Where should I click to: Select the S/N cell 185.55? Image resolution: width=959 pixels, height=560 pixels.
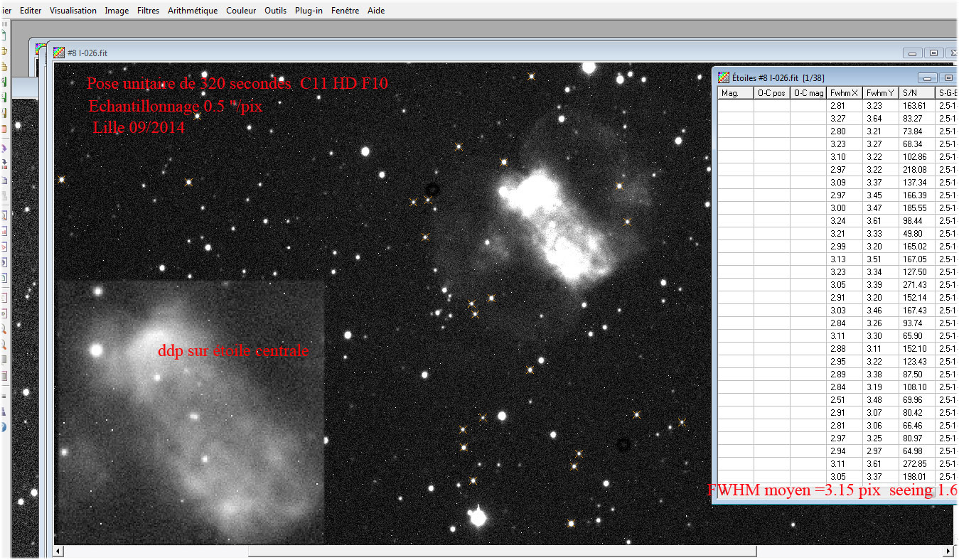(x=918, y=208)
